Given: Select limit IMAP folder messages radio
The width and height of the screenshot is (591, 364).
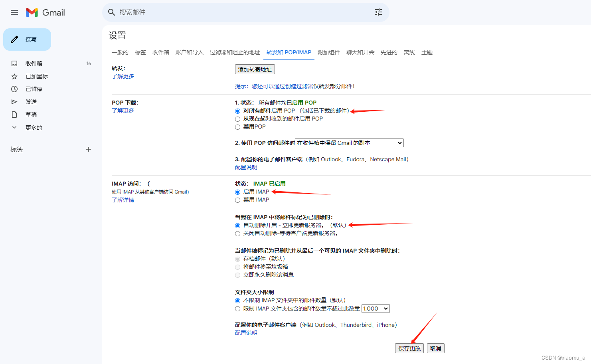Looking at the screenshot, I should [x=238, y=309].
